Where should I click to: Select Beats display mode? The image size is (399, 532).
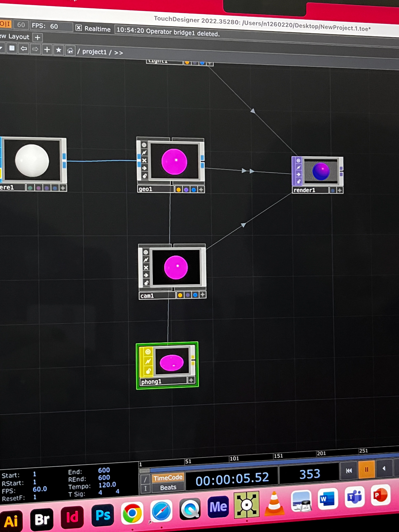tap(168, 488)
